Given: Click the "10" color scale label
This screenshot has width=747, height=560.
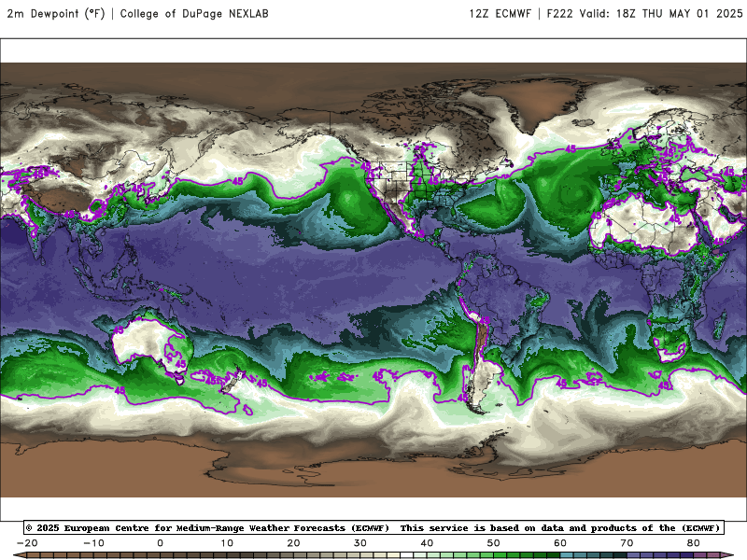Looking at the screenshot, I should [227, 543].
